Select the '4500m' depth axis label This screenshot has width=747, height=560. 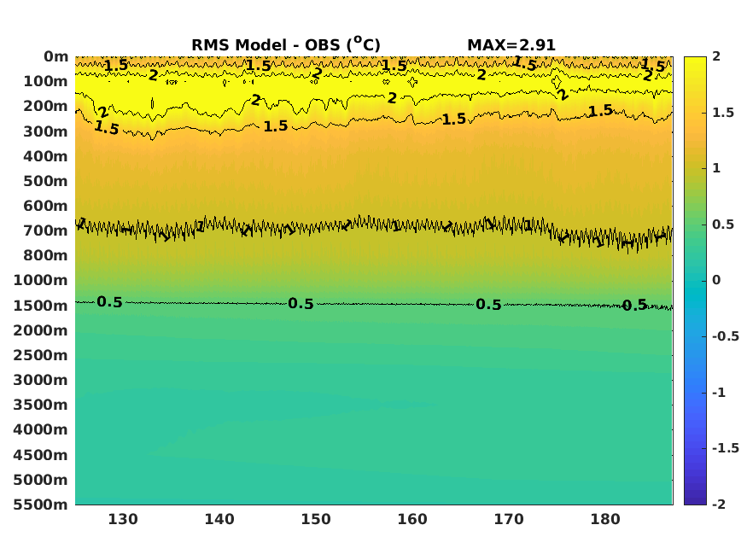coord(40,455)
